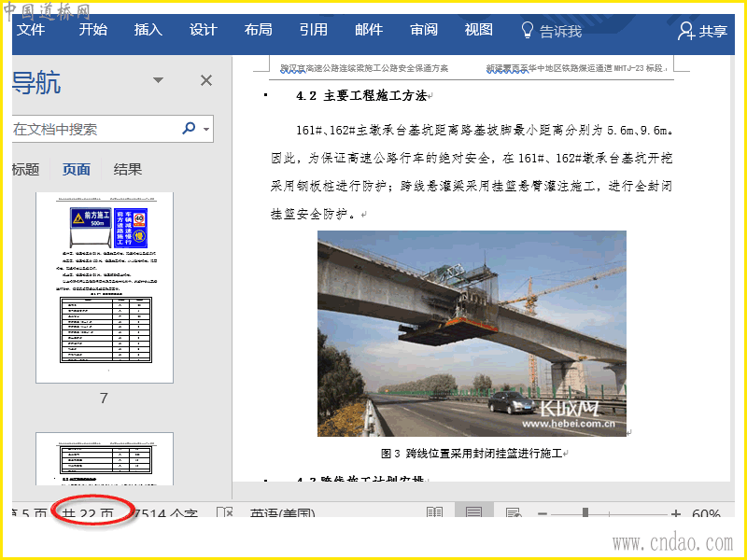The image size is (747, 560).
Task: Open the 文件 menu
Action: coord(31,30)
